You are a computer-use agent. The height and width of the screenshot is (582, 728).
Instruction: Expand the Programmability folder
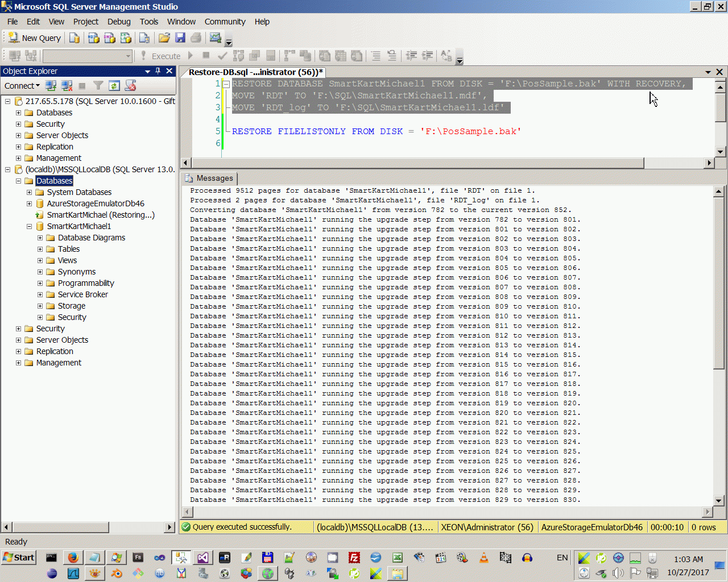tap(40, 283)
